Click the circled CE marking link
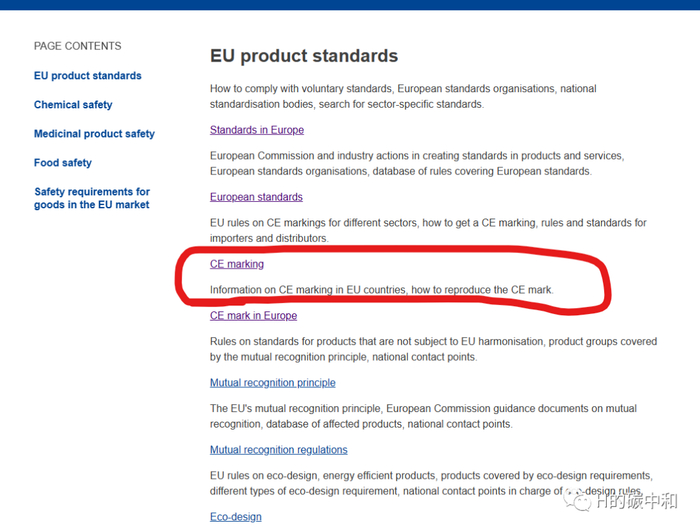The width and height of the screenshot is (700, 532). [237, 264]
